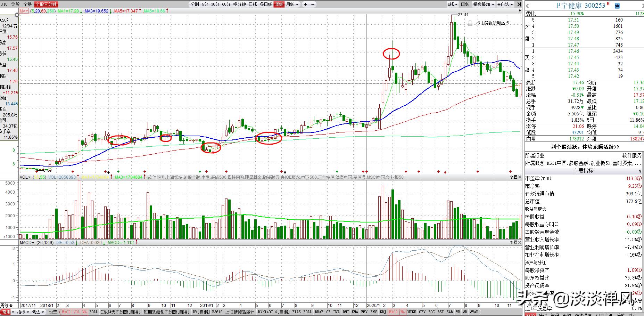Screen dimensions: 644x316
Task: Click 27.44 high price marker on chart
Action: (x=463, y=15)
